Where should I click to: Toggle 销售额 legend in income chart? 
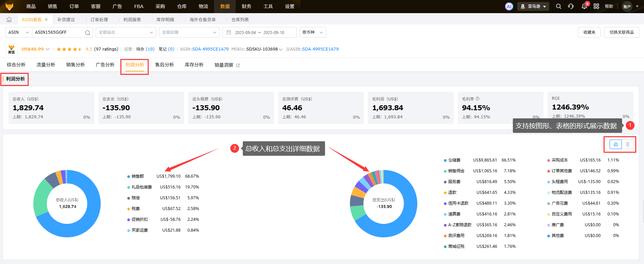point(138,176)
